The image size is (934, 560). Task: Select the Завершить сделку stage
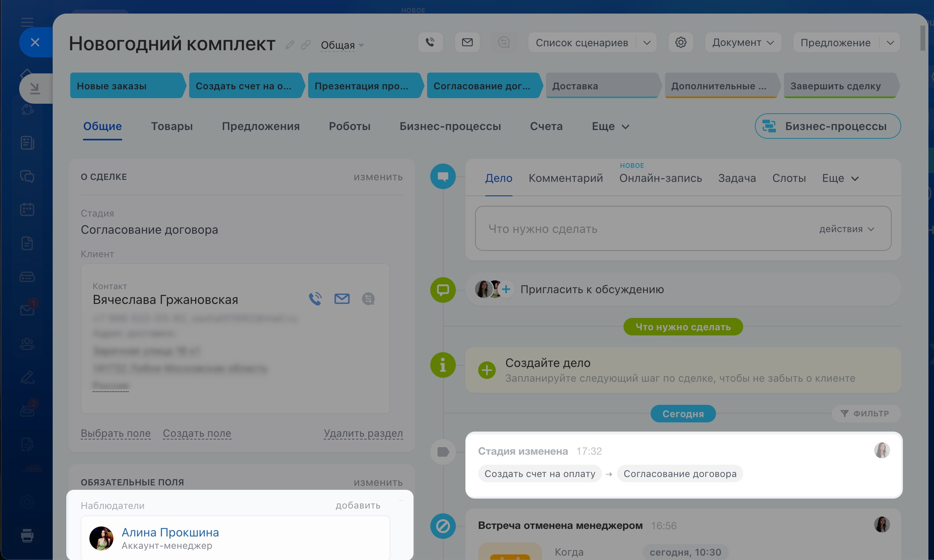pos(841,85)
